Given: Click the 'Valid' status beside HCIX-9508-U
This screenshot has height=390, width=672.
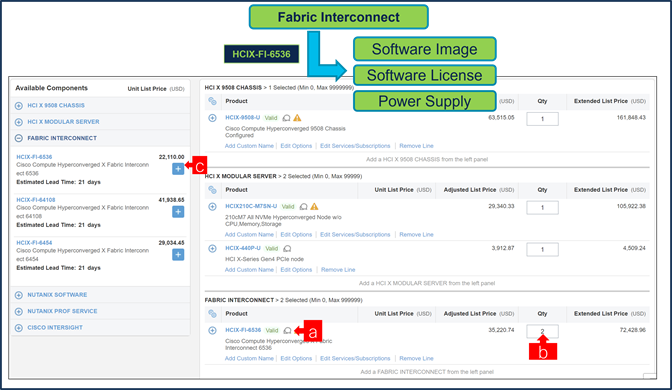Looking at the screenshot, I should (271, 118).
